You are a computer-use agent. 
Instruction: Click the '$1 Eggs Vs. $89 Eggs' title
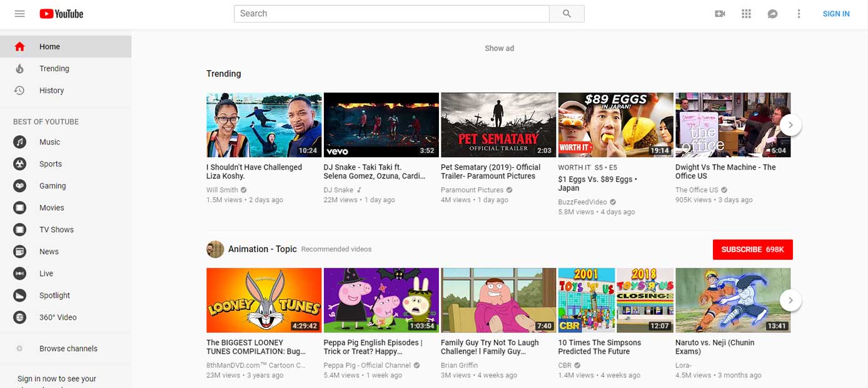tap(598, 184)
